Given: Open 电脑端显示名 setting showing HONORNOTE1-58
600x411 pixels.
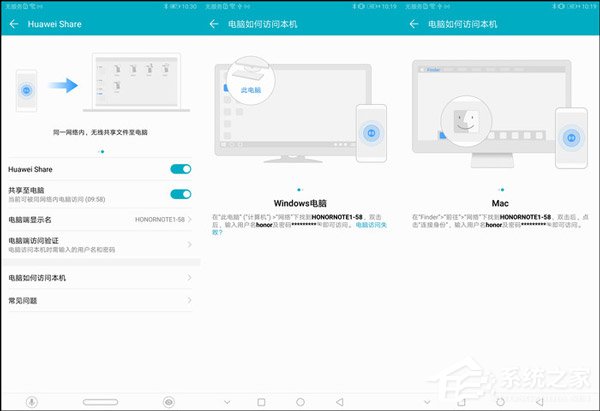Looking at the screenshot, I should coord(100,218).
